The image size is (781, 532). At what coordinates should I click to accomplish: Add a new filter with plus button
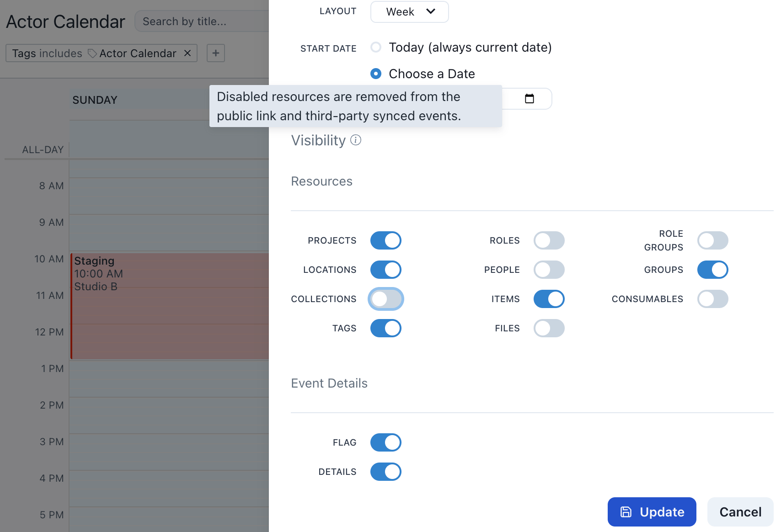click(216, 53)
